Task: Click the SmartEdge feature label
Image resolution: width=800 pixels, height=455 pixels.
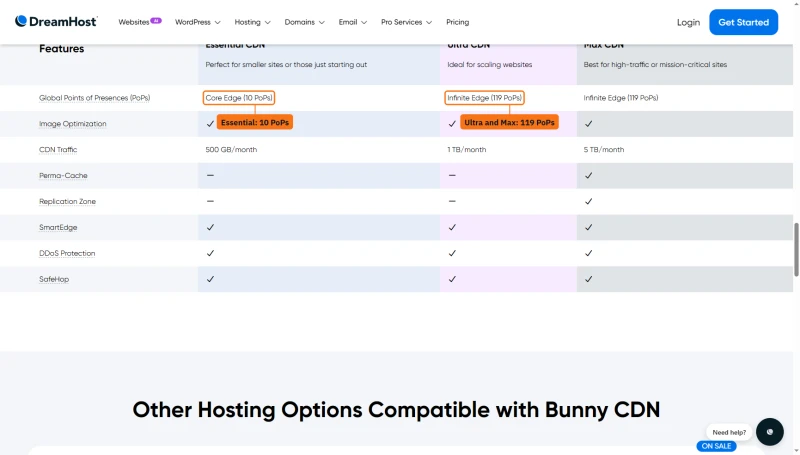Action: tap(58, 228)
